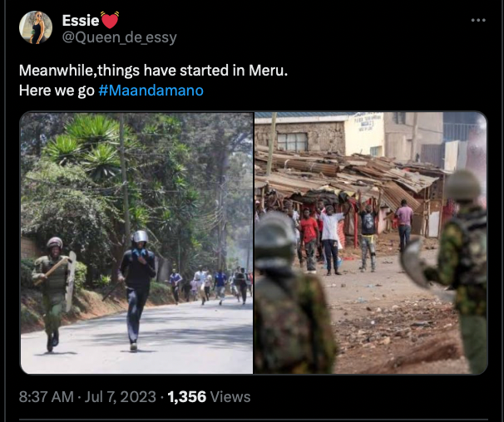The image size is (504, 422).
Task: Select the Jul 7, 2023 date
Action: [121, 396]
